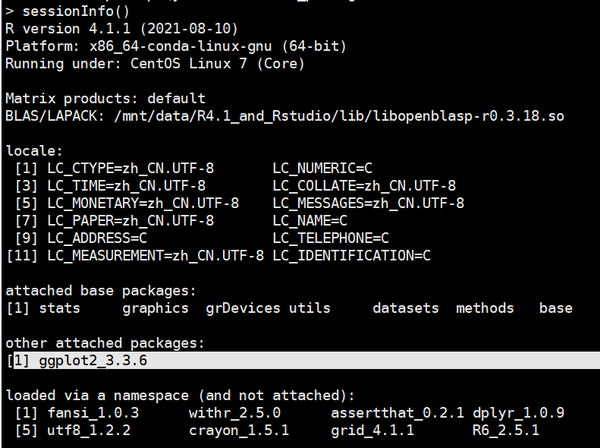Click the grDevices package name
The width and height of the screenshot is (600, 448).
tap(243, 308)
